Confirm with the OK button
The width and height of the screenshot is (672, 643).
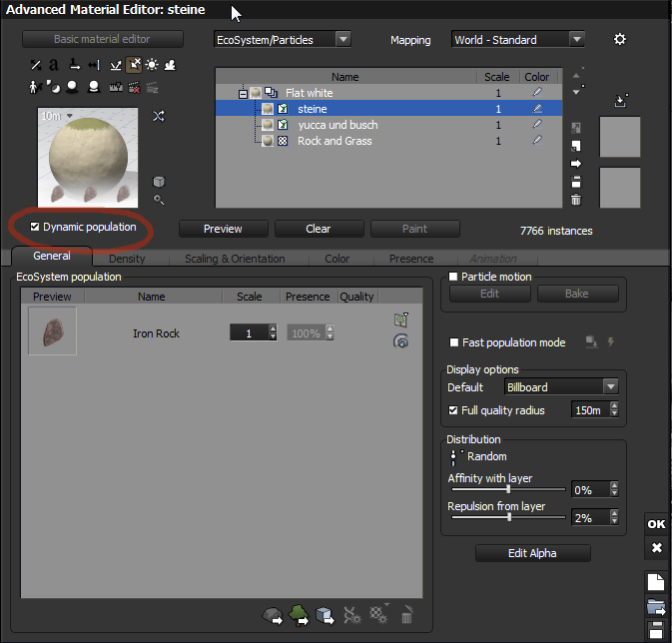[656, 524]
